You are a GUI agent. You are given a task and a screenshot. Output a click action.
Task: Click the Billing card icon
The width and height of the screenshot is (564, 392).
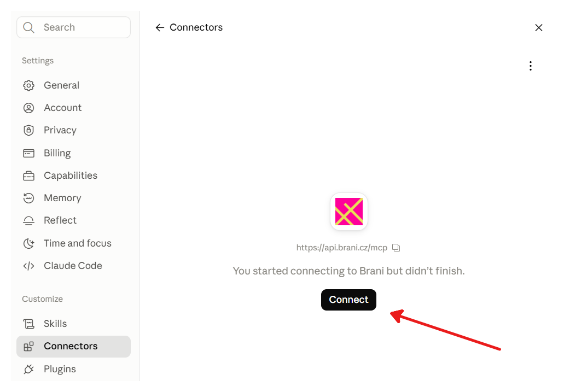click(29, 153)
